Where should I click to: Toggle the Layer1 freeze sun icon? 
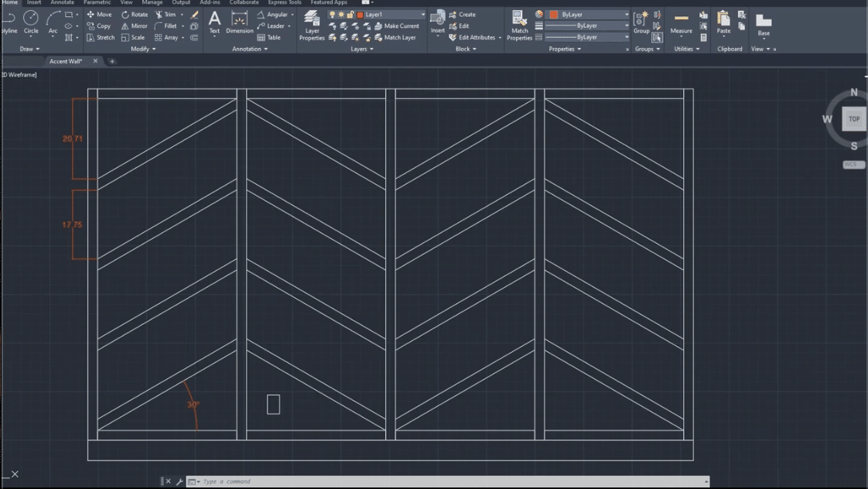342,15
